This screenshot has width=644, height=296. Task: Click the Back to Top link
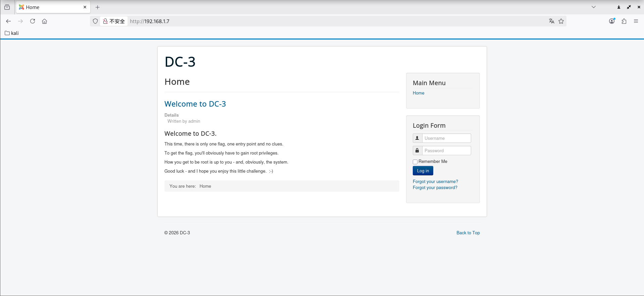[x=468, y=233]
